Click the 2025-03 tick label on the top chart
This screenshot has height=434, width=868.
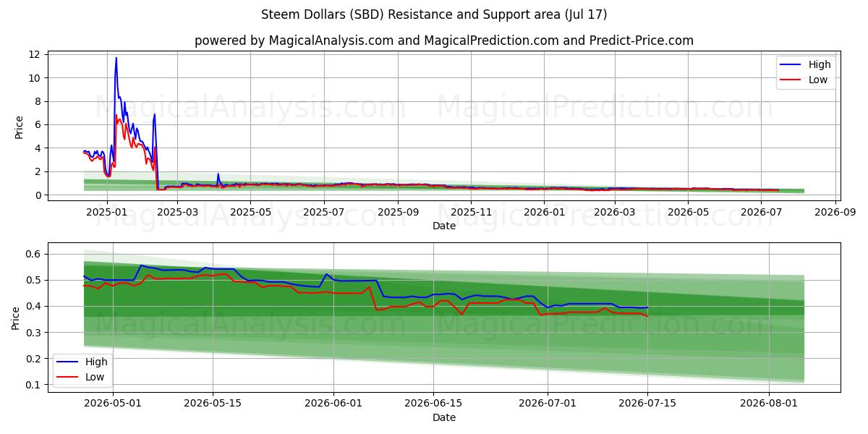(x=177, y=212)
